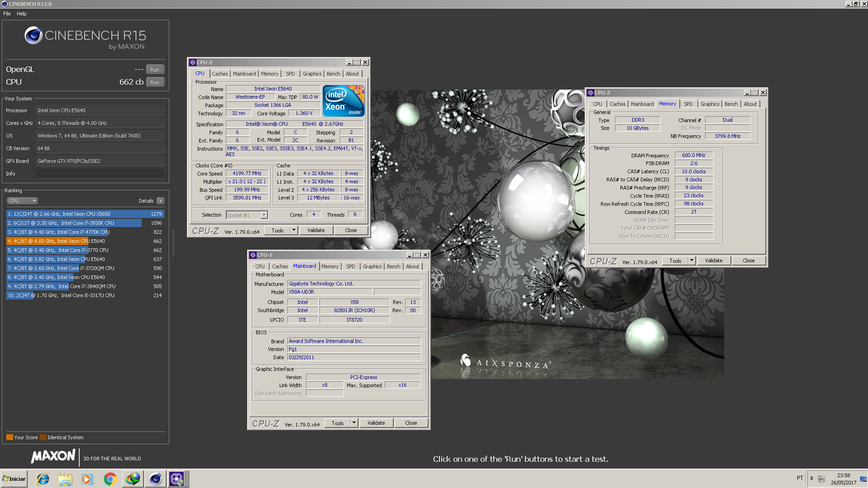The width and height of the screenshot is (868, 488).
Task: Click Tools button in Memory window
Action: click(x=675, y=261)
